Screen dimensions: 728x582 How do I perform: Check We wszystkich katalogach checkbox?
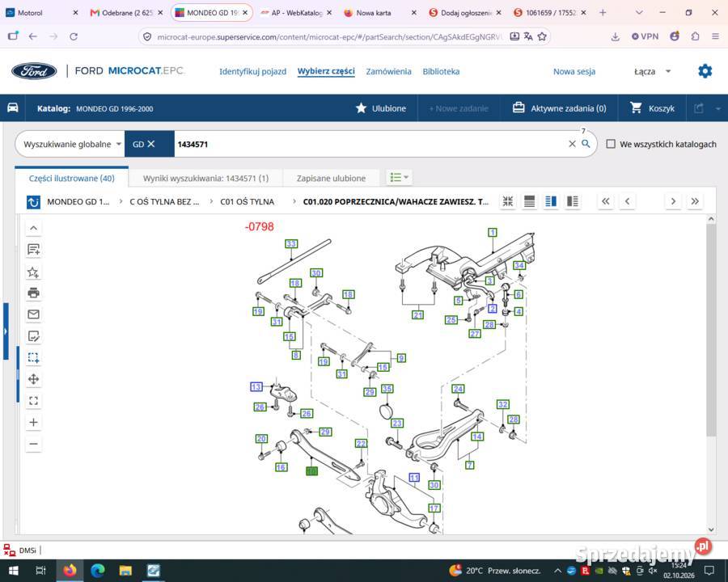(x=611, y=144)
